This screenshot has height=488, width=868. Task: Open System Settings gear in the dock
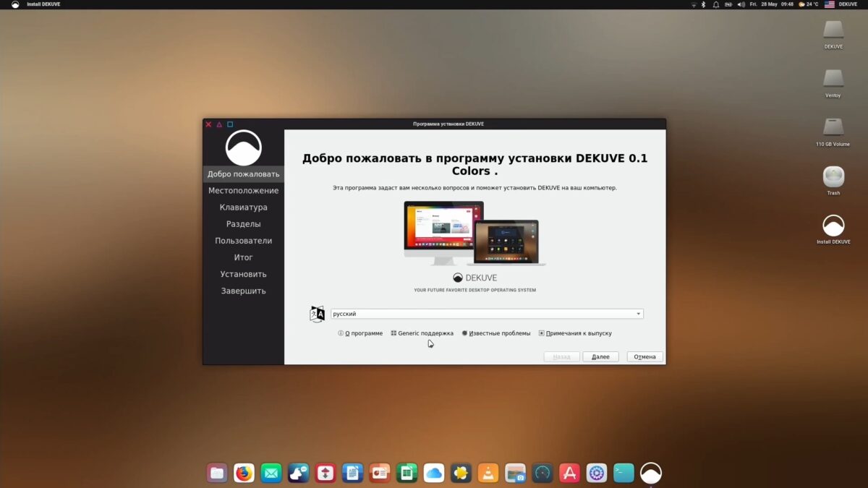597,473
